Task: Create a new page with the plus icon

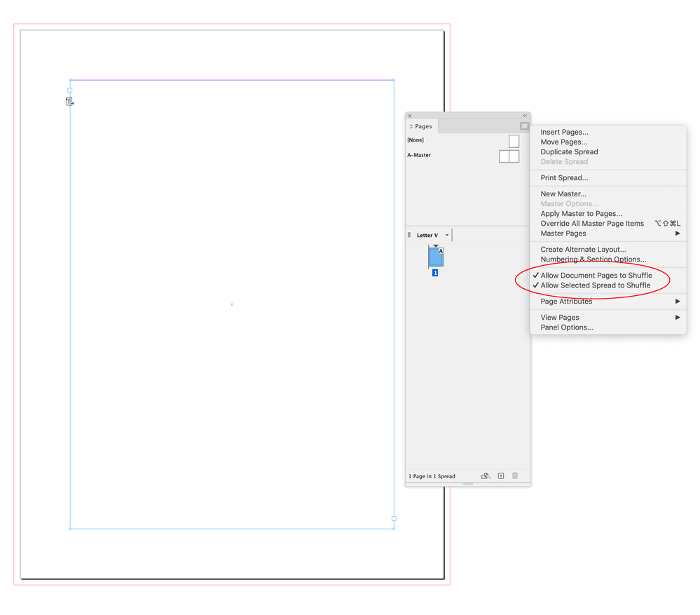Action: [x=501, y=475]
